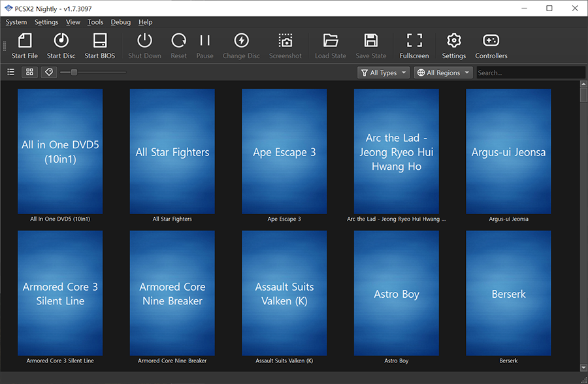Switch to game grid view
The image size is (588, 384).
tap(29, 72)
